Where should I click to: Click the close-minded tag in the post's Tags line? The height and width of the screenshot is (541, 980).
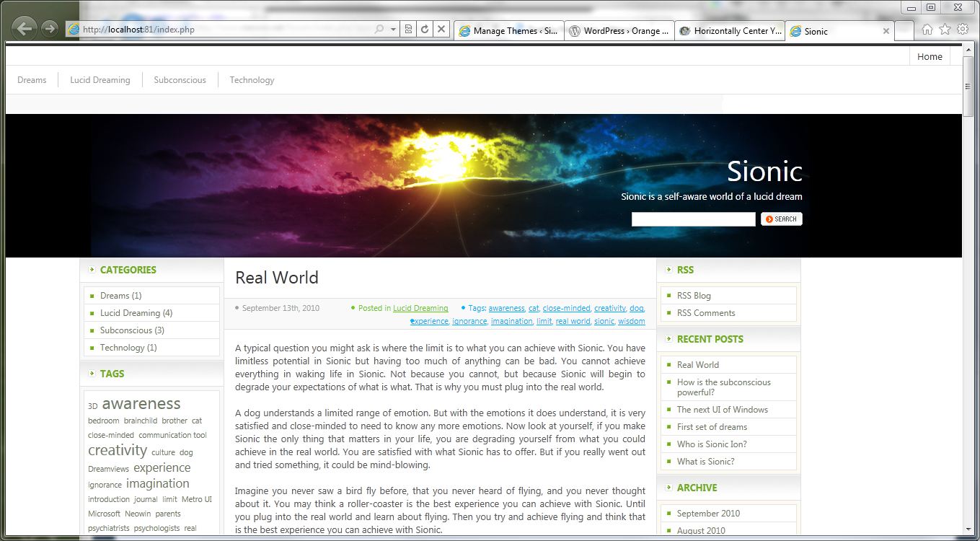point(566,308)
